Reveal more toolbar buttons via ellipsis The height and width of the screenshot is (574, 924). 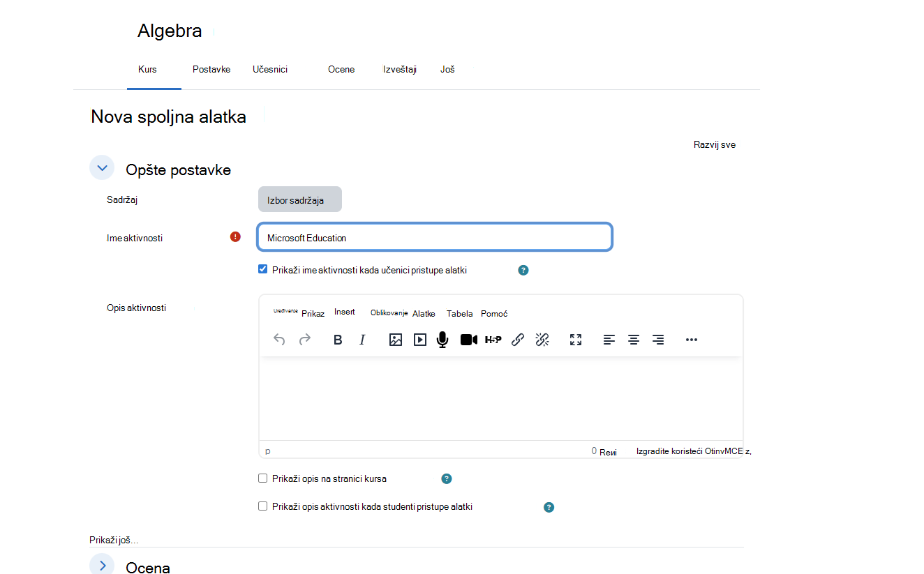[x=692, y=340]
